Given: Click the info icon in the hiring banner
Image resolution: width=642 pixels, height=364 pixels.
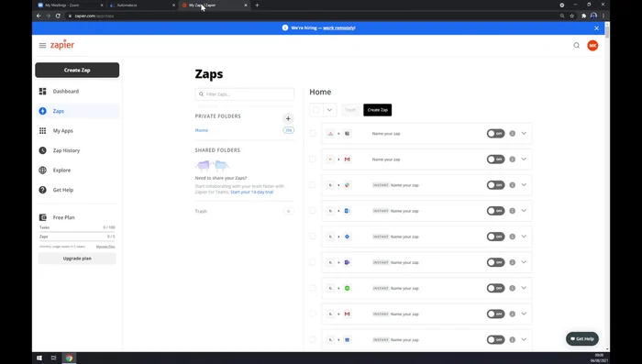Looking at the screenshot, I should pos(285,28).
